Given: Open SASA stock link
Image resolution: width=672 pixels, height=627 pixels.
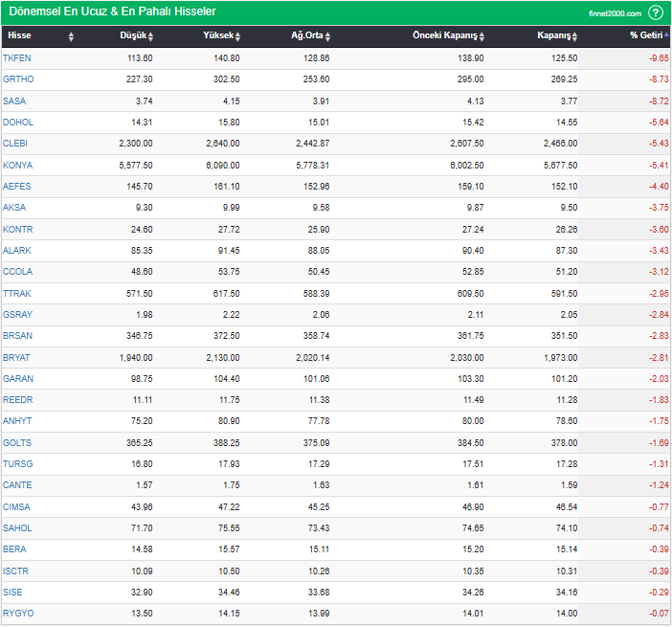Looking at the screenshot, I should click(x=14, y=101).
